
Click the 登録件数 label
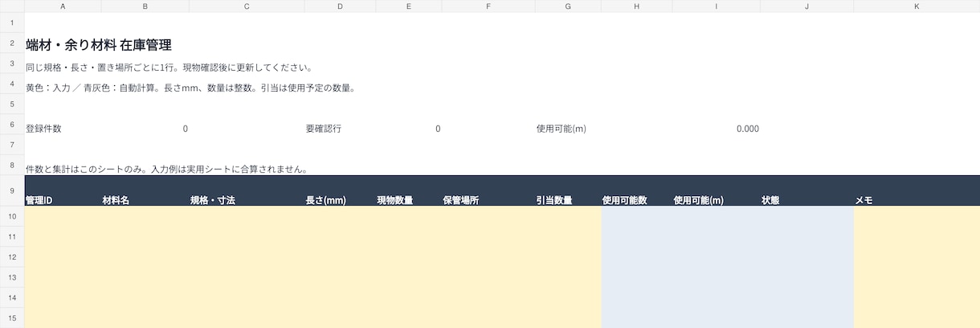43,129
